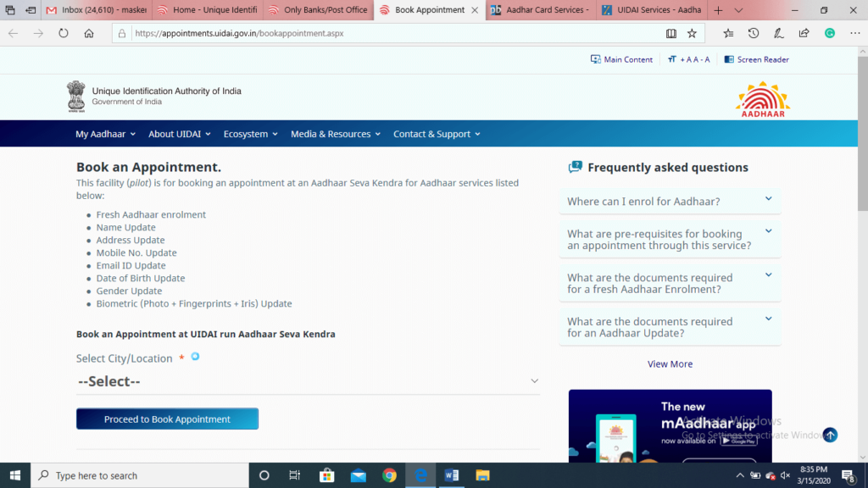Click the browser home icon
Screen dimensions: 868x488
89,34
